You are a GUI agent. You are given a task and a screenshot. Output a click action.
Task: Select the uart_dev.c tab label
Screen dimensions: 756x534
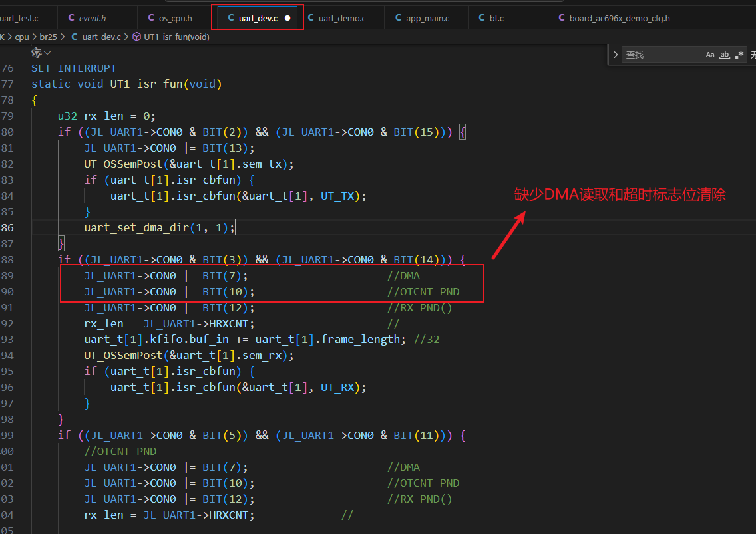tap(258, 19)
